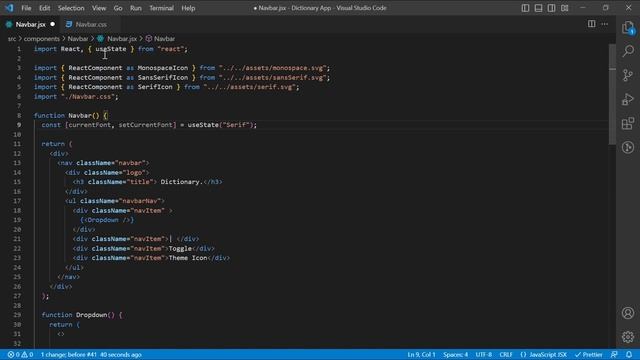The height and width of the screenshot is (360, 640).
Task: Open the Edit menu
Action: point(44,8)
